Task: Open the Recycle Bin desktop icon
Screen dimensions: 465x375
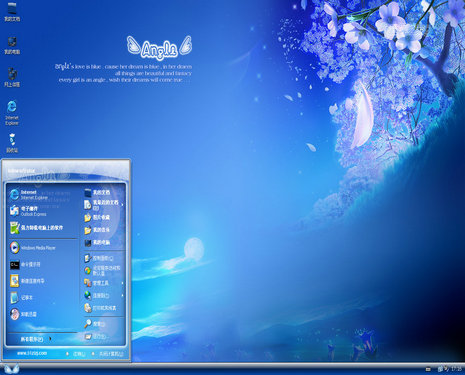Action: tap(12, 143)
